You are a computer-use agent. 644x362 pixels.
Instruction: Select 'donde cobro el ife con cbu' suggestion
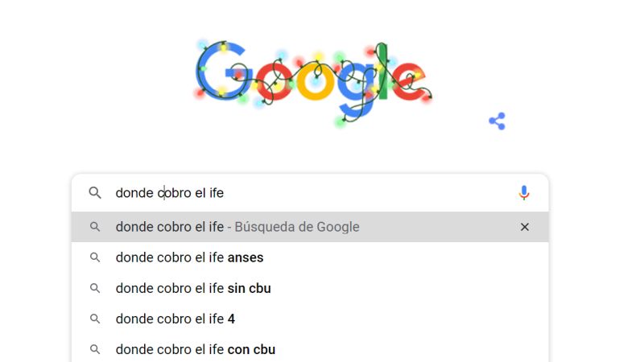point(196,349)
